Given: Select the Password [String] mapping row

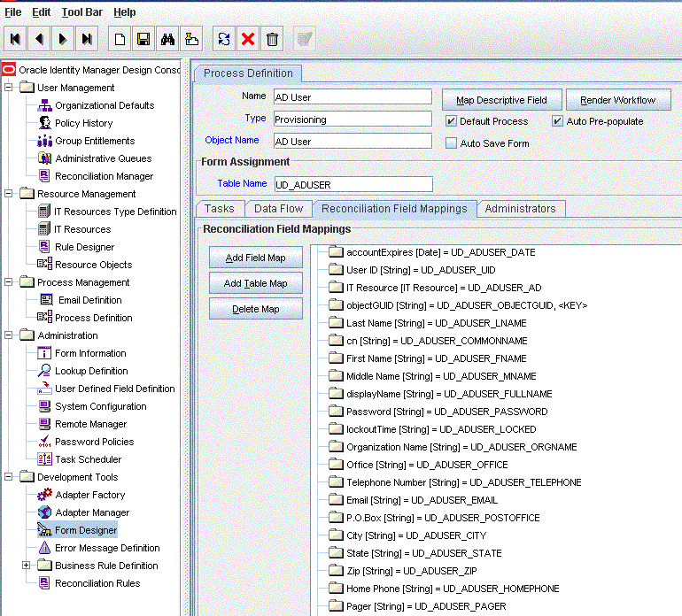Looking at the screenshot, I should pyautogui.click(x=438, y=412).
